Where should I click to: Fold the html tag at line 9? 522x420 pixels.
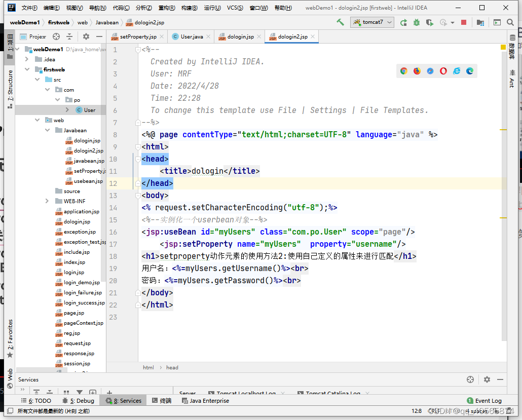tap(138, 147)
